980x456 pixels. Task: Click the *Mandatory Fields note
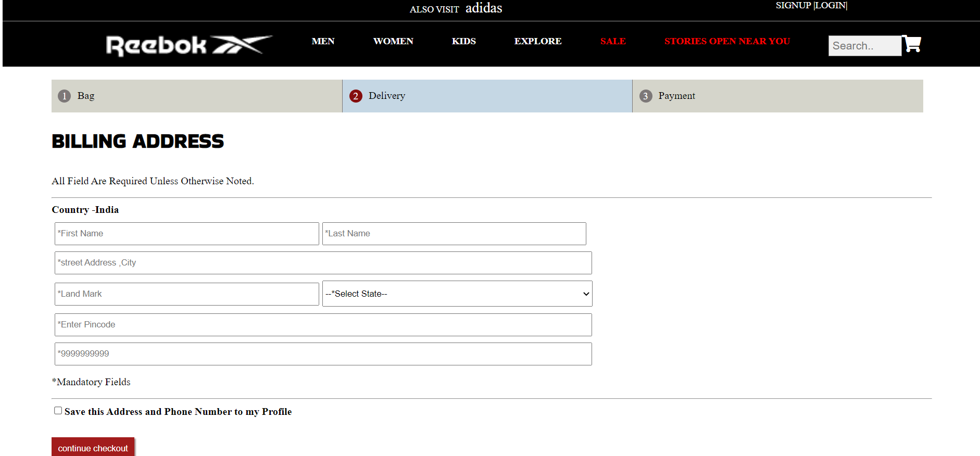91,382
